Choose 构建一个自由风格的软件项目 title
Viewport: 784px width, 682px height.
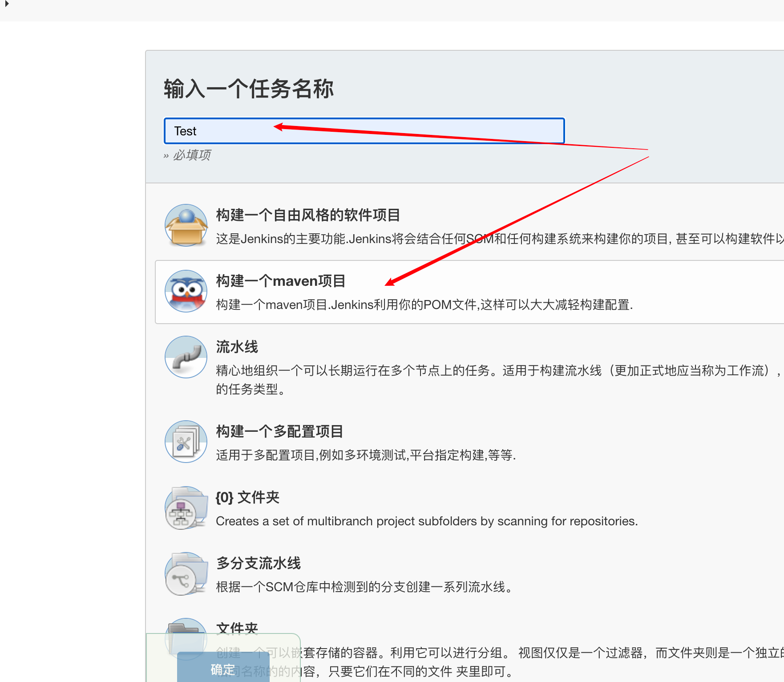[308, 215]
